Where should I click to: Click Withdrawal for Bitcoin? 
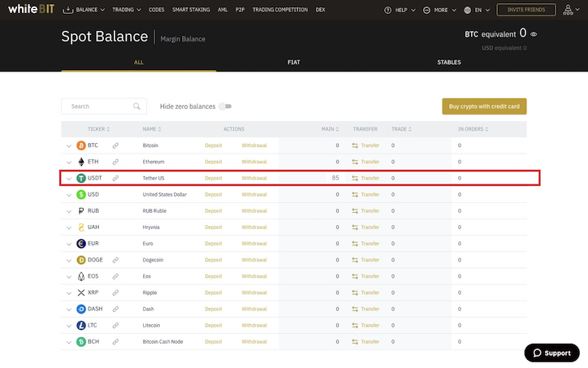pyautogui.click(x=254, y=145)
